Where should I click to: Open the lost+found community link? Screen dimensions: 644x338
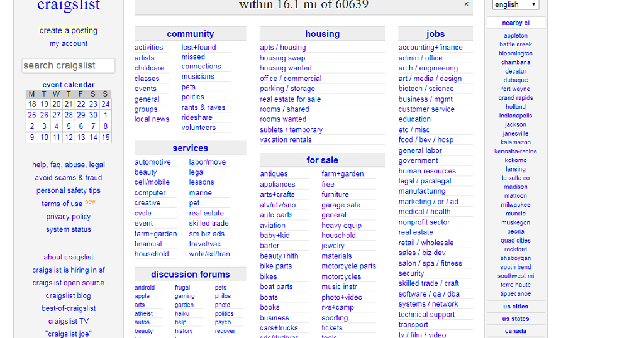(199, 47)
